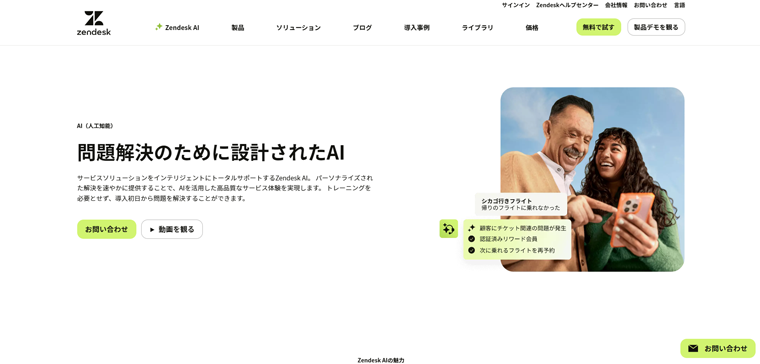Go to the ブログ menu item
This screenshot has width=760, height=364.
pyautogui.click(x=362, y=28)
